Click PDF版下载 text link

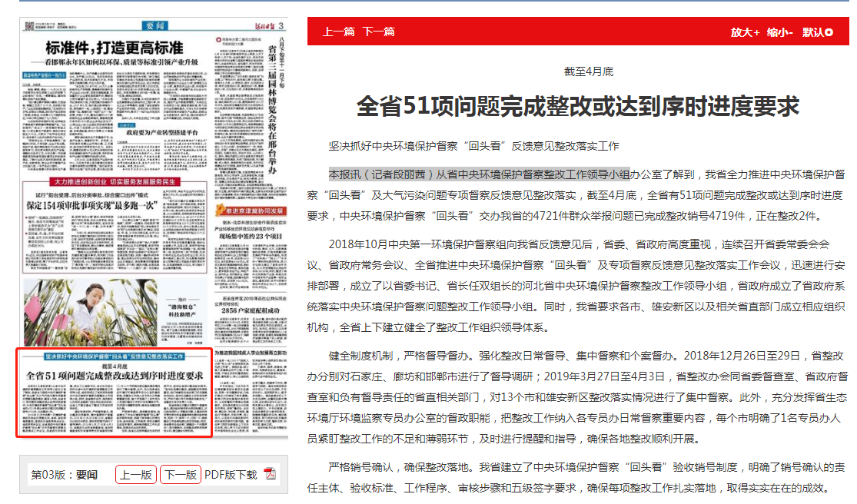click(x=231, y=475)
